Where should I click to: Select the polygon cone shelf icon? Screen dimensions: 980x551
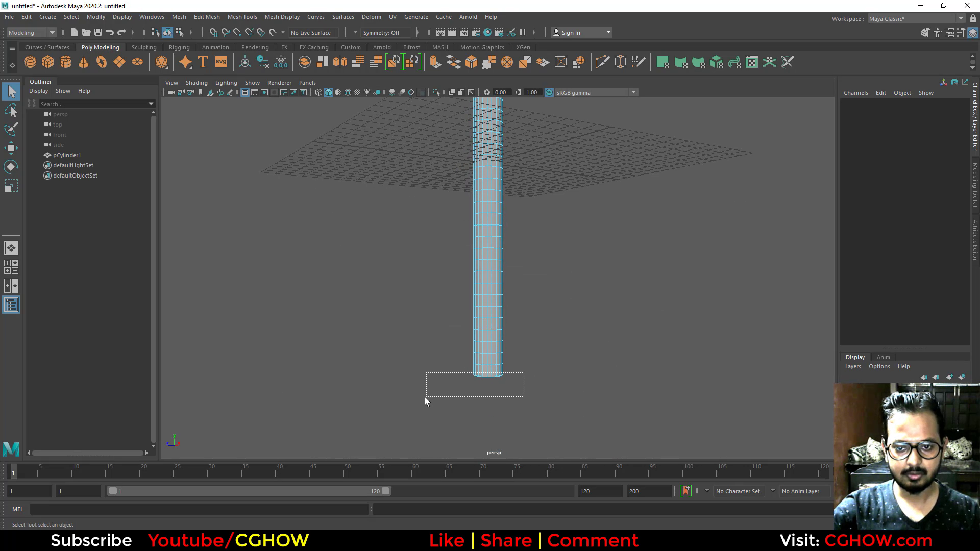tap(83, 62)
